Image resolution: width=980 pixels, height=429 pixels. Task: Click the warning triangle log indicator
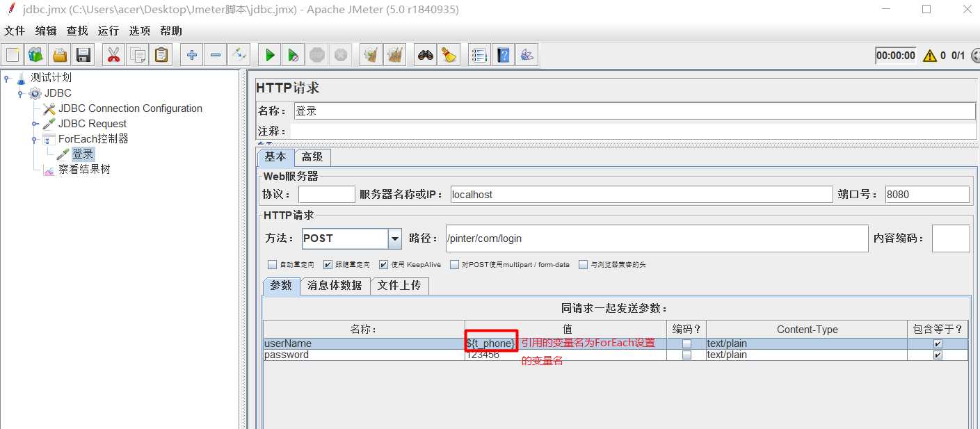930,56
